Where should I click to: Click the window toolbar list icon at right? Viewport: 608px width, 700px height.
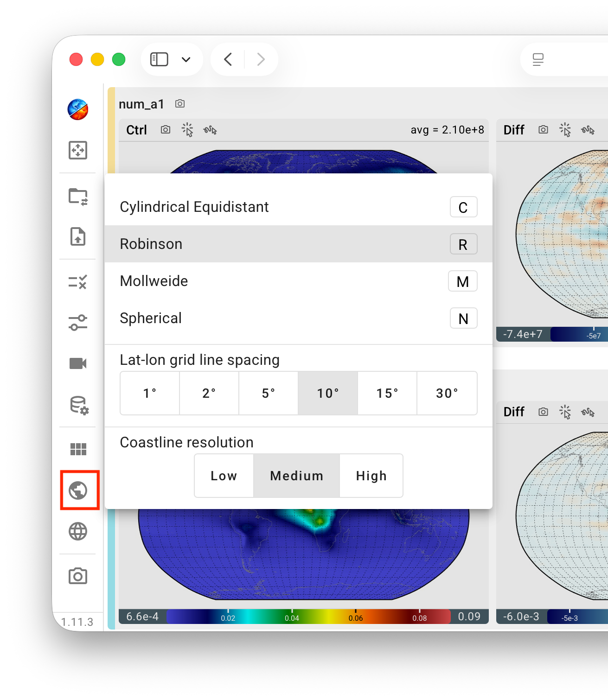[538, 59]
